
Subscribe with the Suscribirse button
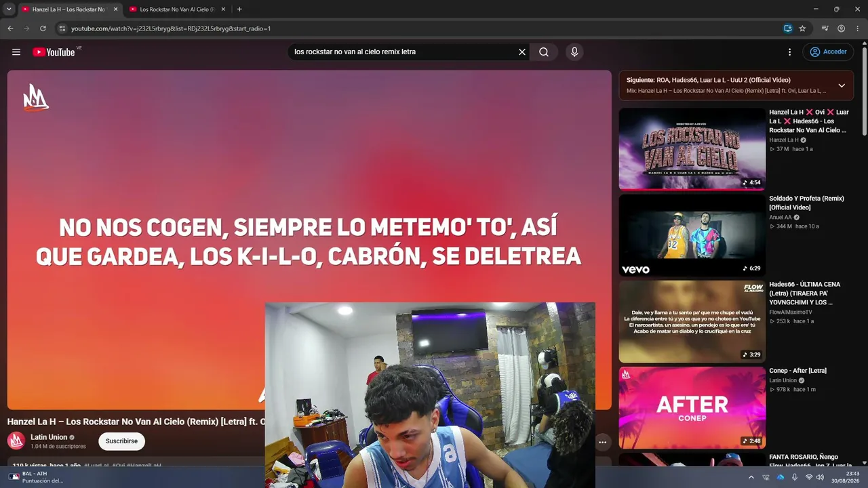point(121,441)
